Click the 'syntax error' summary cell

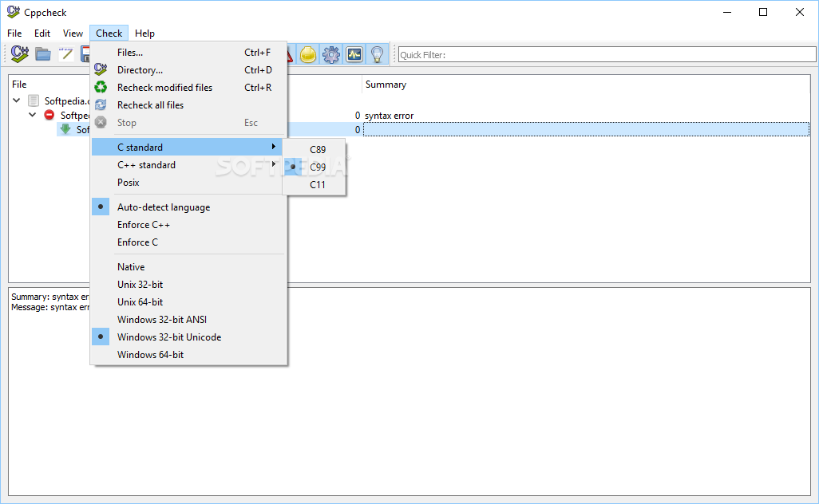(x=389, y=116)
